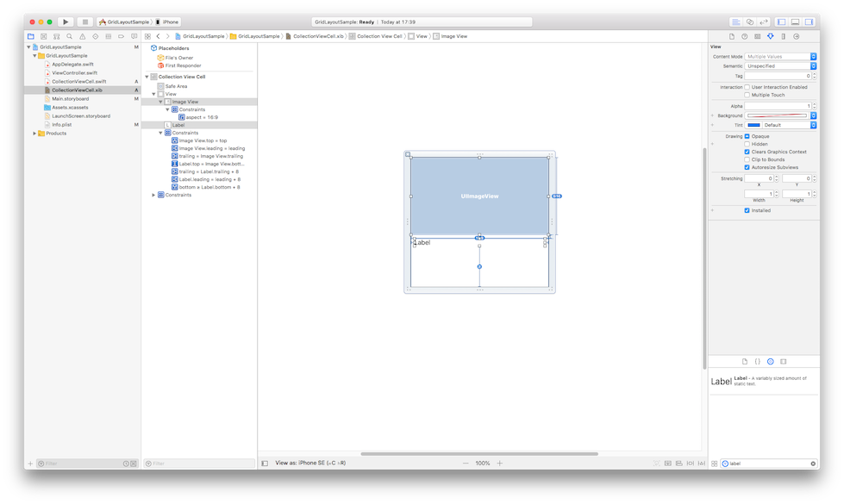Screen dimensions: 844x504
Task: Click the blue Tint color swatch
Action: [753, 125]
